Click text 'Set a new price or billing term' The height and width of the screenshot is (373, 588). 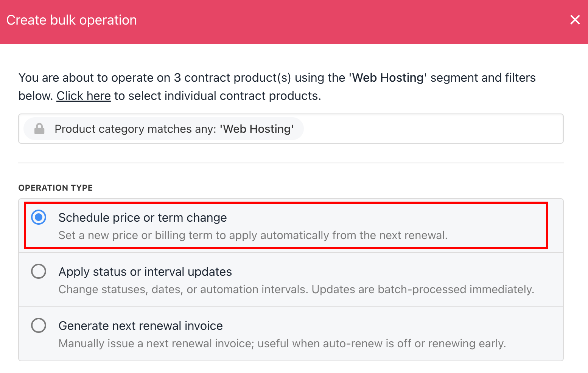[x=135, y=235]
